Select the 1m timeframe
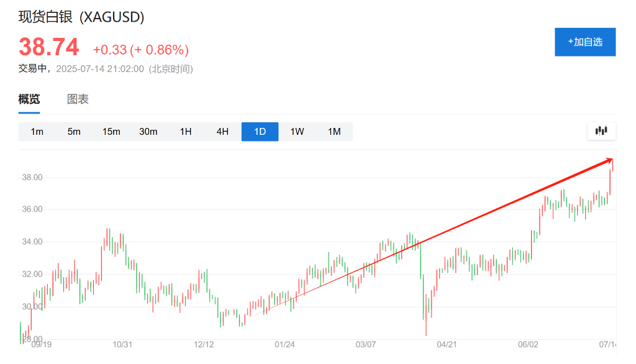The height and width of the screenshot is (364, 636). pyautogui.click(x=37, y=132)
